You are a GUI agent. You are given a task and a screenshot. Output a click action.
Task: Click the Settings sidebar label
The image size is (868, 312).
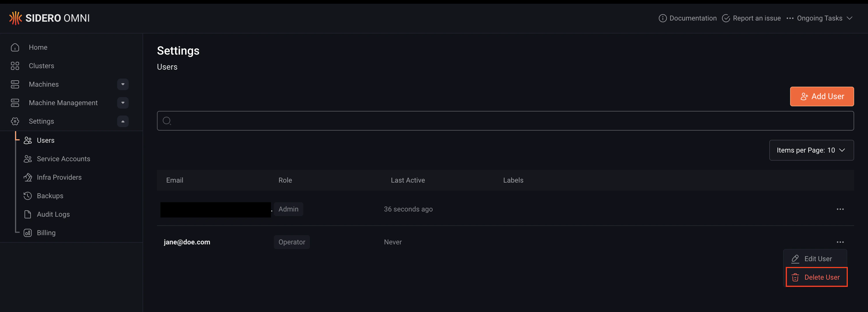[42, 121]
